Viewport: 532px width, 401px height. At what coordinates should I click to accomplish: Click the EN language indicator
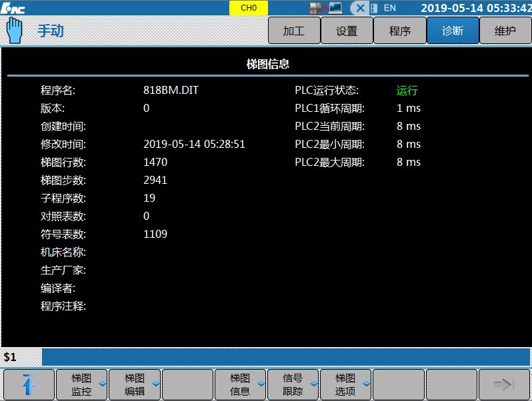(389, 8)
